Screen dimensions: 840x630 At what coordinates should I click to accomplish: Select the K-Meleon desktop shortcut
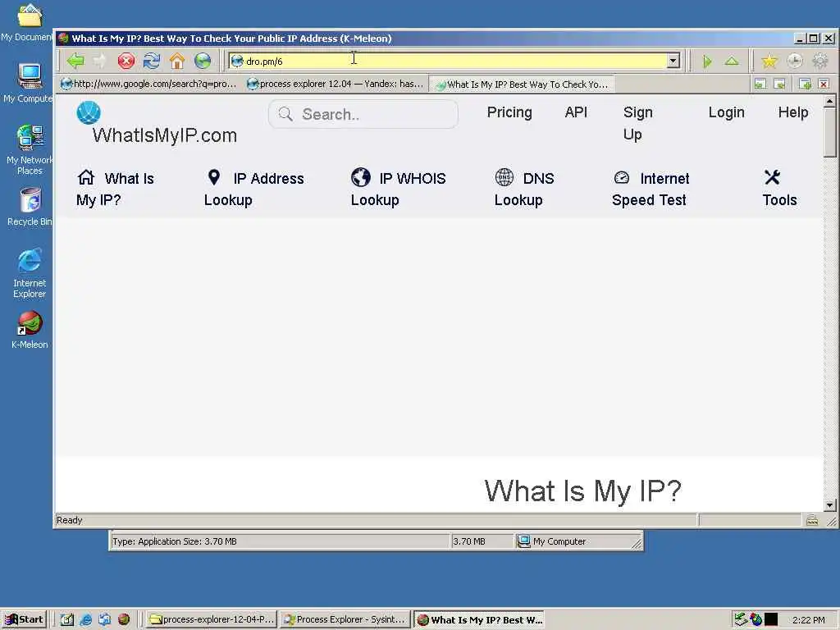point(30,330)
